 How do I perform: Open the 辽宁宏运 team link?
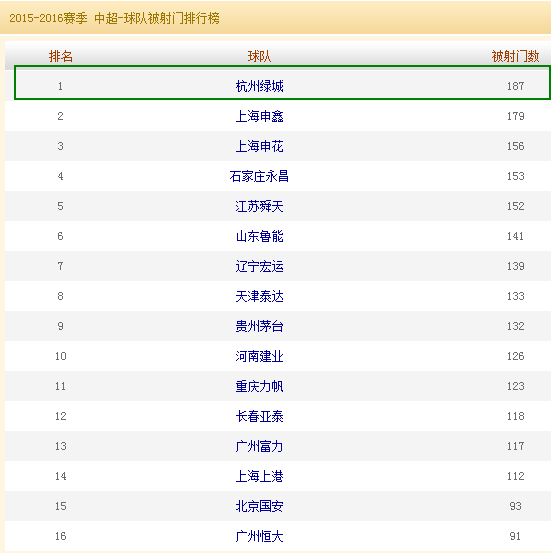259,266
